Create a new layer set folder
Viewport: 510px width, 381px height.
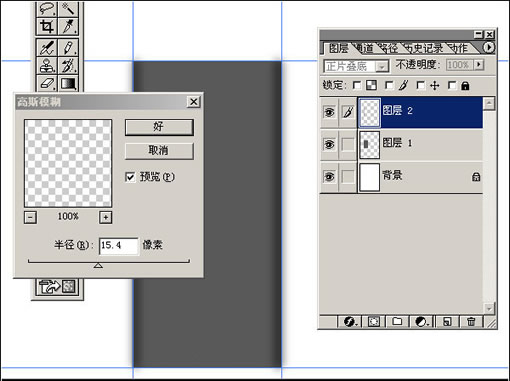pos(397,322)
